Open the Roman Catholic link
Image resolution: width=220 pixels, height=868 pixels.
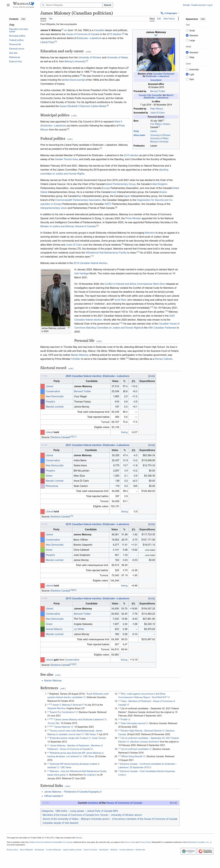(163, 359)
